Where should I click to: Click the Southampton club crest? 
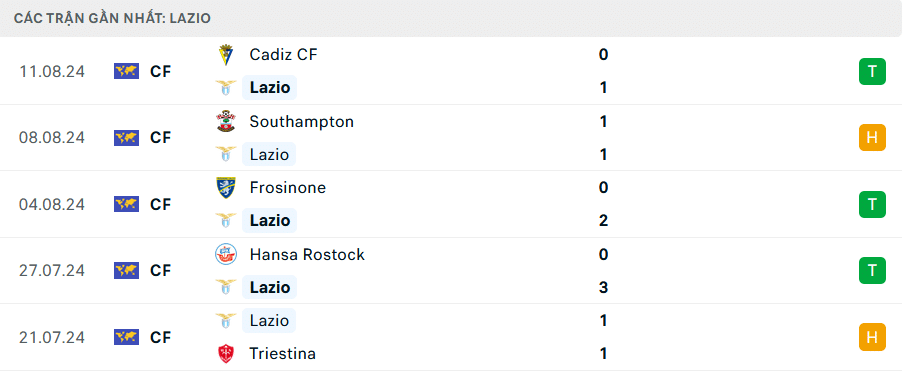(x=225, y=121)
